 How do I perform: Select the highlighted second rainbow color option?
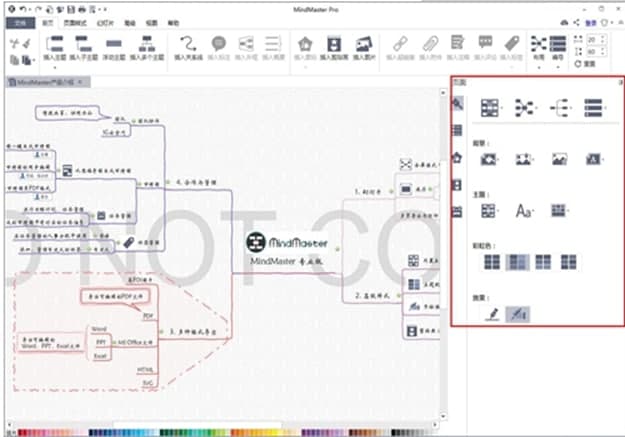(x=517, y=262)
